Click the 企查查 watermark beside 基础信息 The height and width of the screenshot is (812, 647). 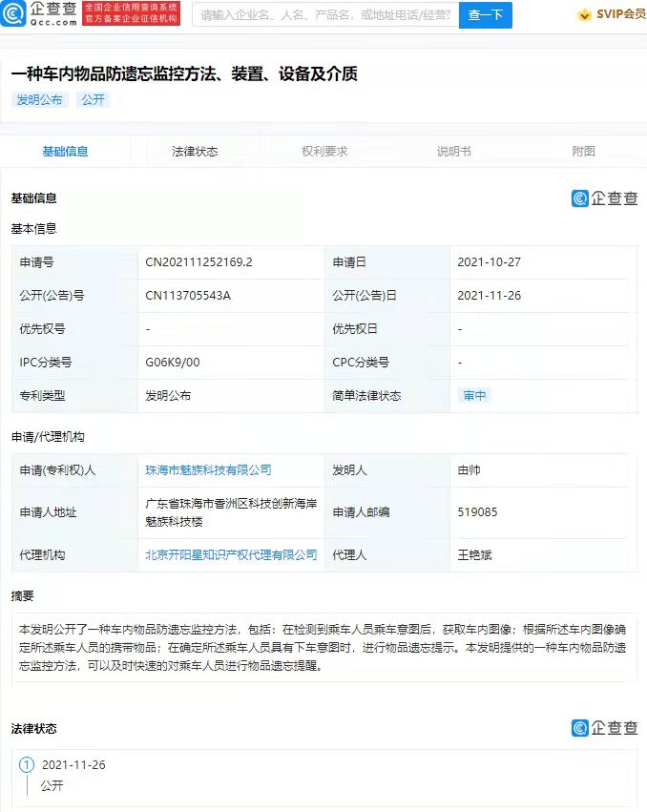click(x=604, y=198)
